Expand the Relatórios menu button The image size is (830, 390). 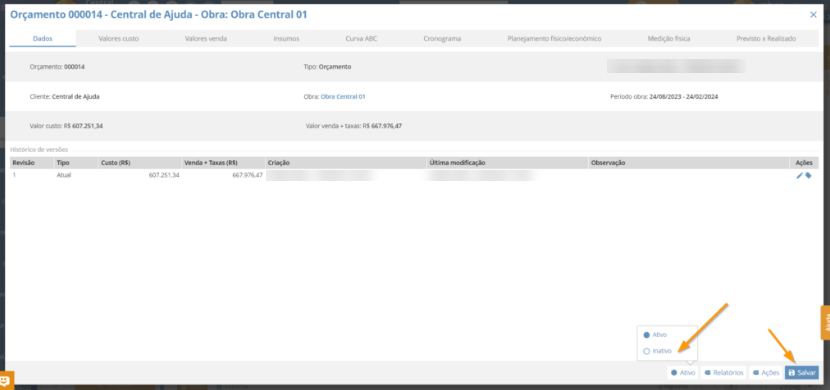(x=724, y=373)
